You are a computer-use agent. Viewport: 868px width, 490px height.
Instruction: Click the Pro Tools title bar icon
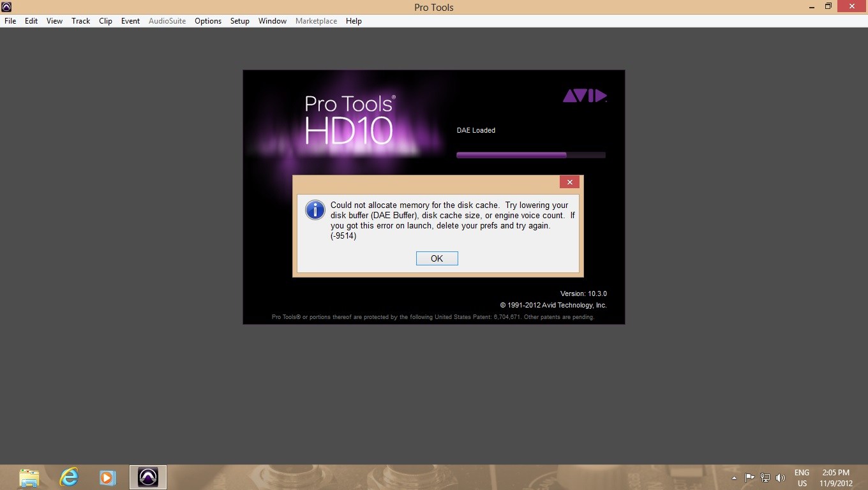pos(6,7)
